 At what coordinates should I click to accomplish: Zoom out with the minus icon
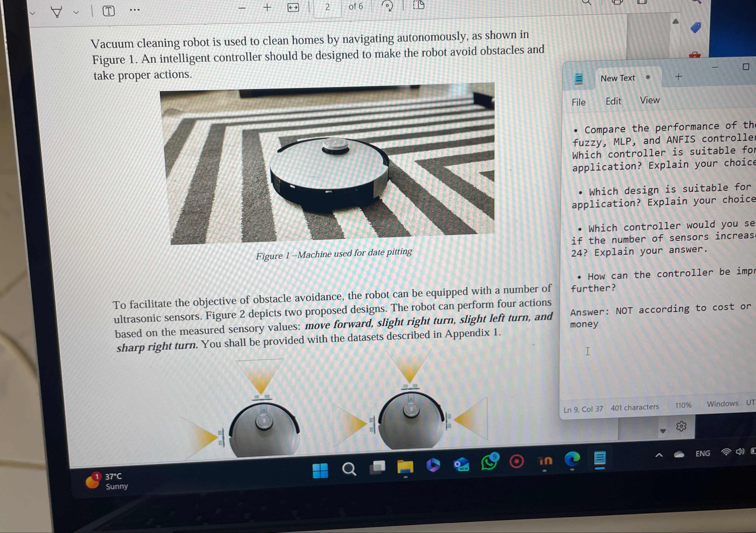(242, 8)
